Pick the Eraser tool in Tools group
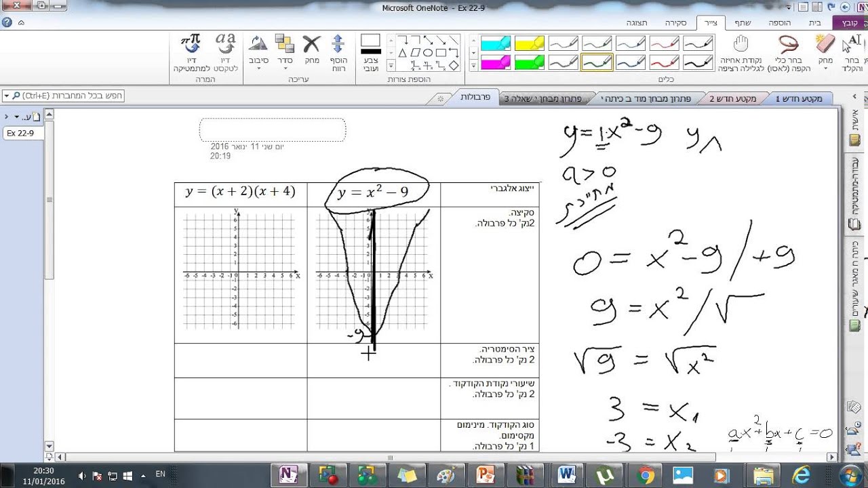 click(x=825, y=53)
